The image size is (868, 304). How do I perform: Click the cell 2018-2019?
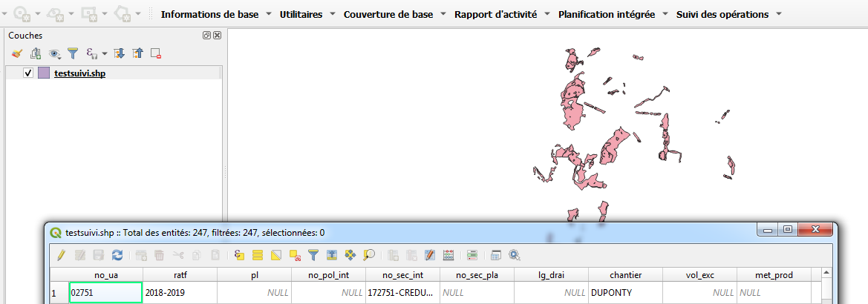[x=180, y=292]
